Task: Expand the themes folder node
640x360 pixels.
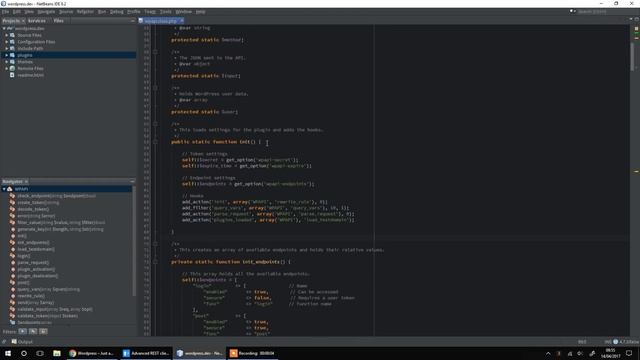Action: coord(7,62)
